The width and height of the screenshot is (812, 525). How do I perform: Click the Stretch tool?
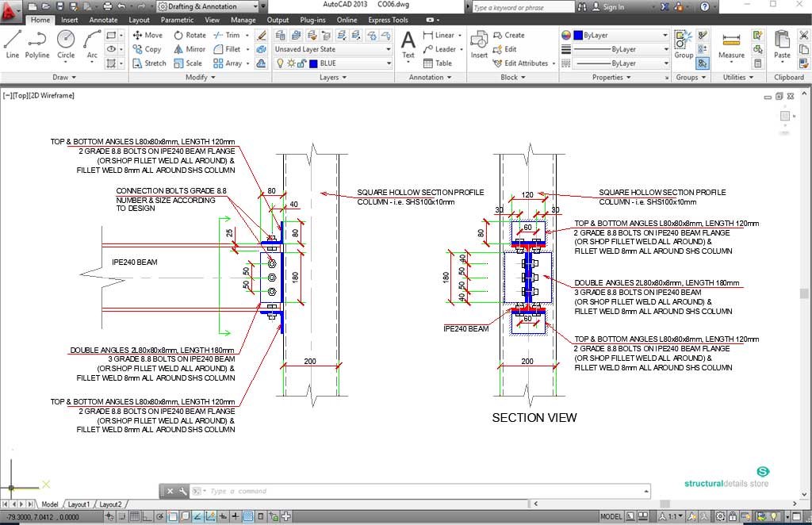[149, 63]
